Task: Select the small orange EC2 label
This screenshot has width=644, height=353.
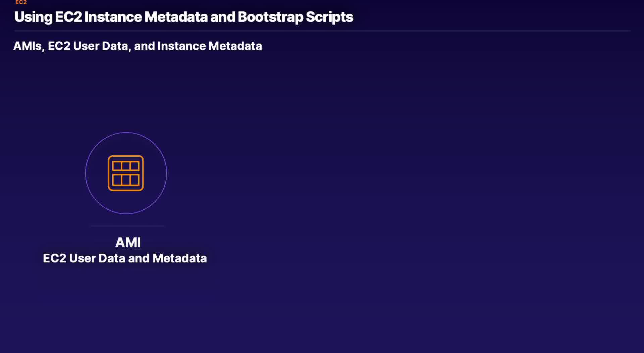Action: 21,2
